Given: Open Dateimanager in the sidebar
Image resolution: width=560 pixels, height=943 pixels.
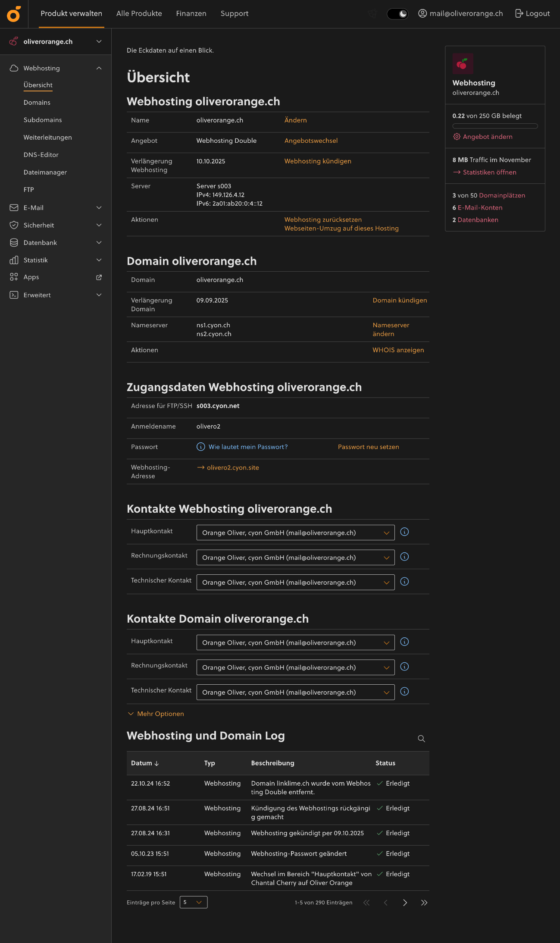Looking at the screenshot, I should 45,172.
